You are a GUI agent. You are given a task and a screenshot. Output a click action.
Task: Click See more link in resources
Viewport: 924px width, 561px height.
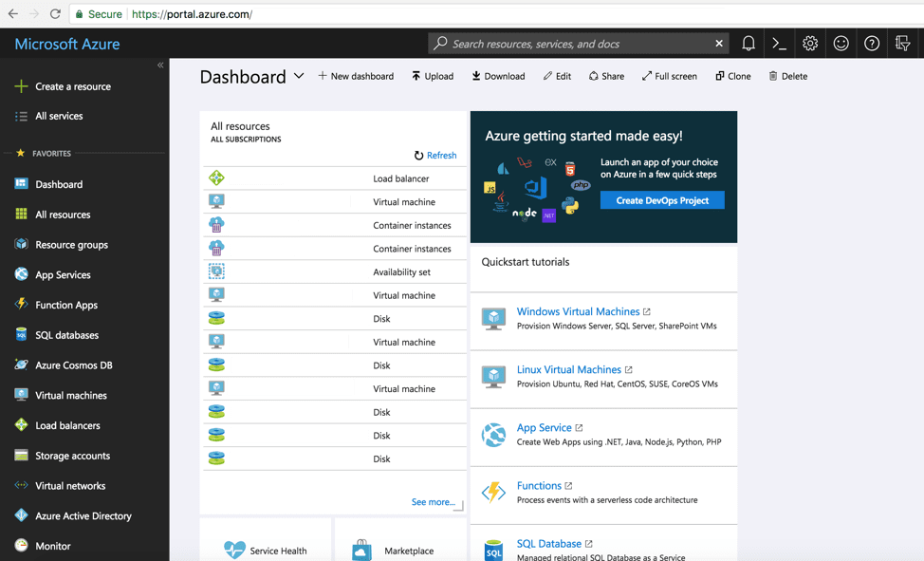[x=434, y=502]
